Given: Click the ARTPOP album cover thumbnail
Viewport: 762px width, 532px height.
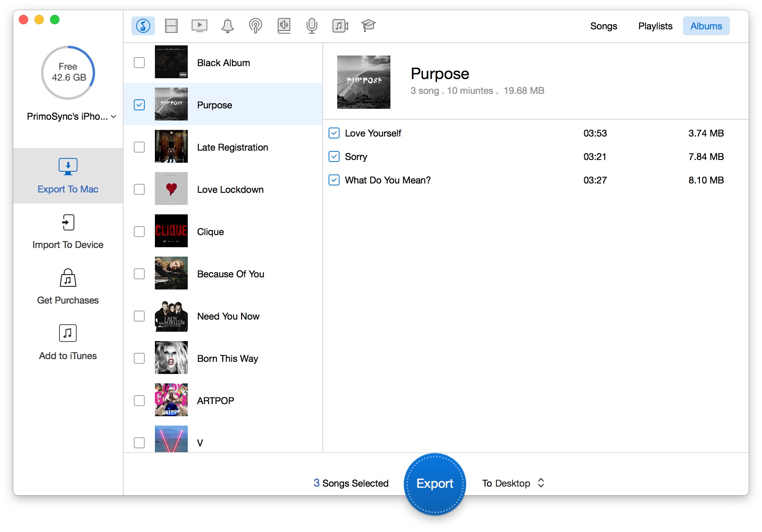Looking at the screenshot, I should (171, 400).
